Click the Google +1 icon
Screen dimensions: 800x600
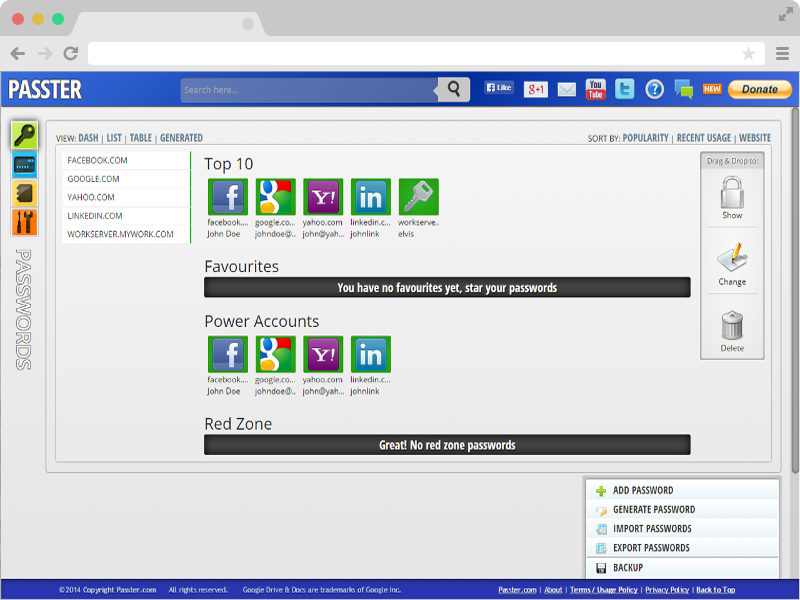(536, 89)
